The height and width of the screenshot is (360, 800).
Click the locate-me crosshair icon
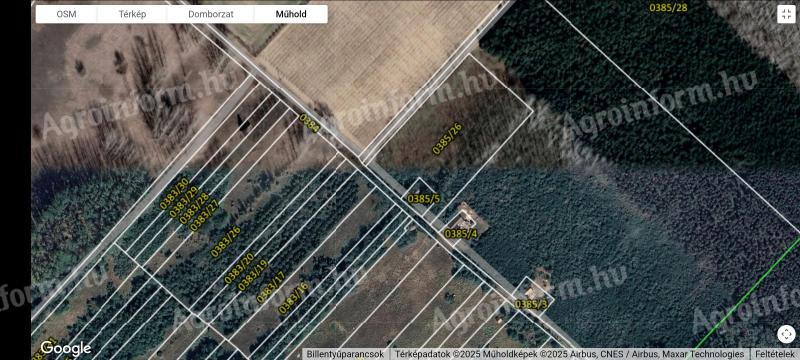click(x=786, y=335)
